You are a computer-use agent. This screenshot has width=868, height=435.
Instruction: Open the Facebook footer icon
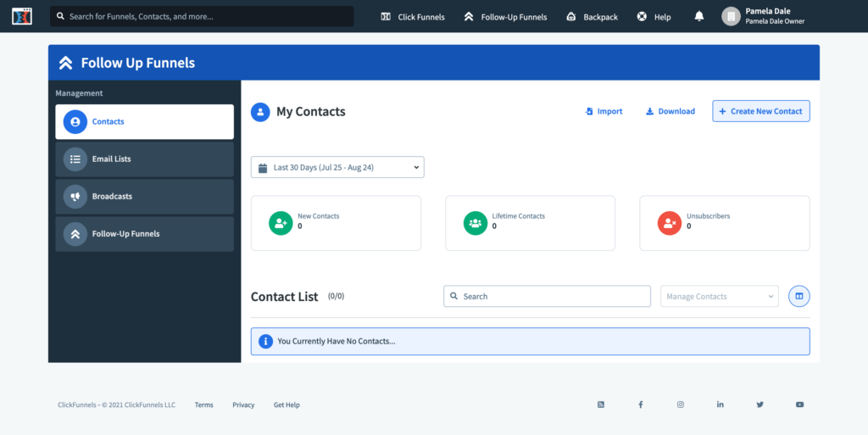coord(641,404)
